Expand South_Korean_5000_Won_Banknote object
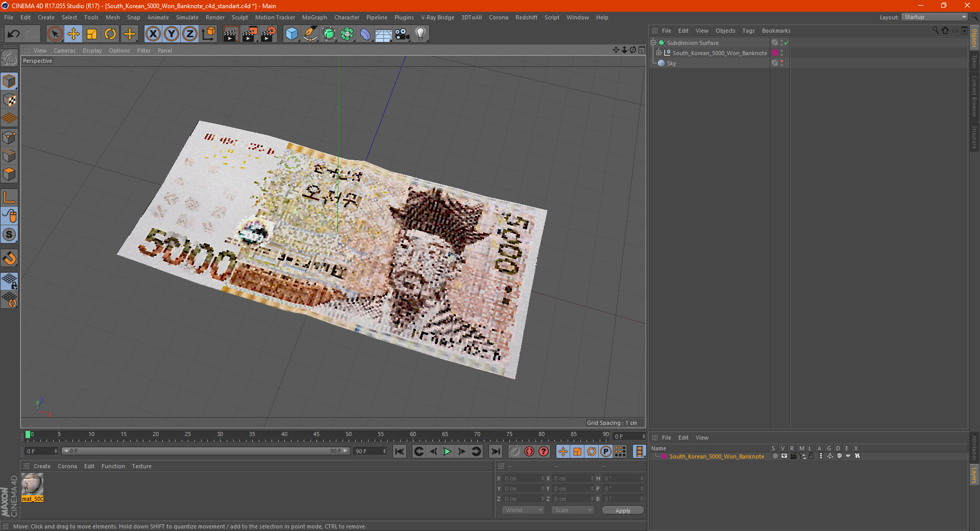The height and width of the screenshot is (531, 980). click(659, 53)
